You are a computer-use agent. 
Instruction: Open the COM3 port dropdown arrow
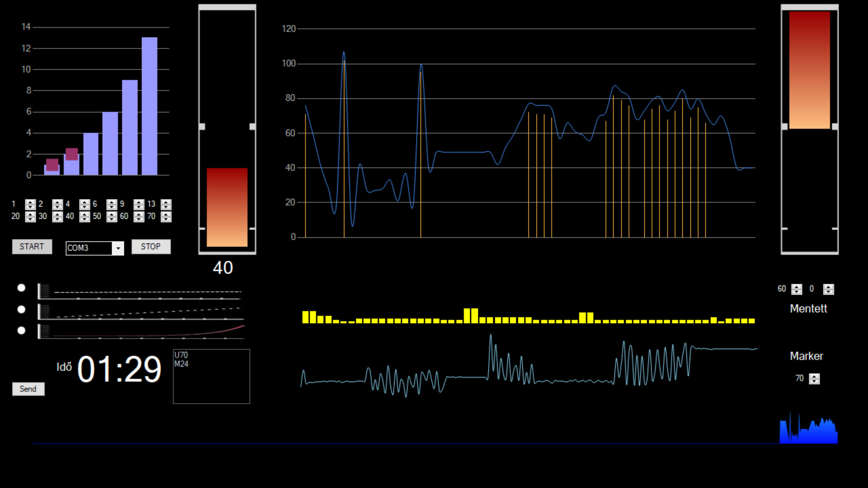pyautogui.click(x=118, y=248)
